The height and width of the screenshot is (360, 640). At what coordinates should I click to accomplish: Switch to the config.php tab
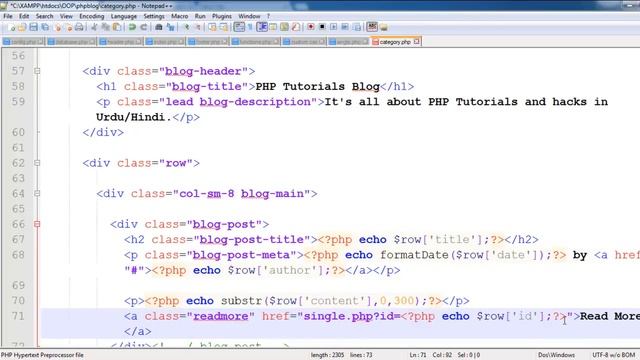[23, 42]
